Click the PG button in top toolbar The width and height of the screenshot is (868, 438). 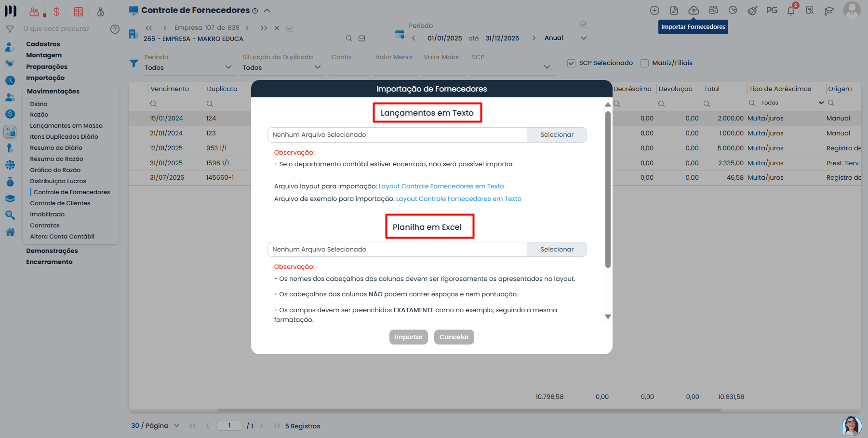pos(772,10)
